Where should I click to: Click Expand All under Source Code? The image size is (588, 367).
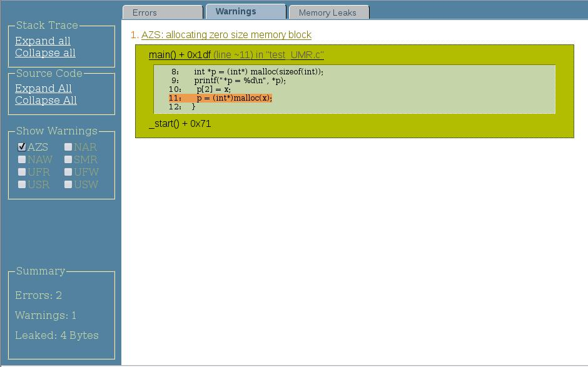coord(43,88)
